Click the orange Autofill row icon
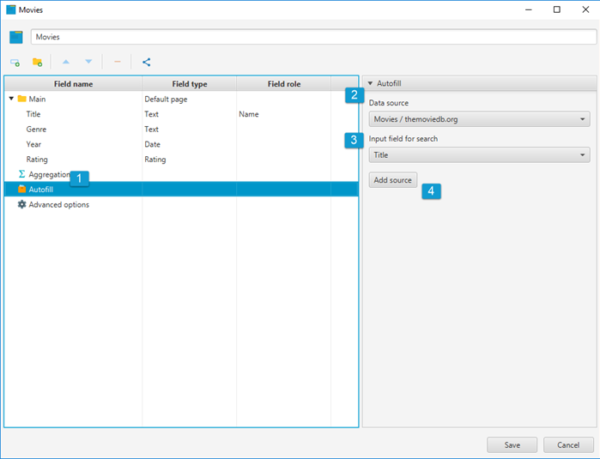 (22, 189)
